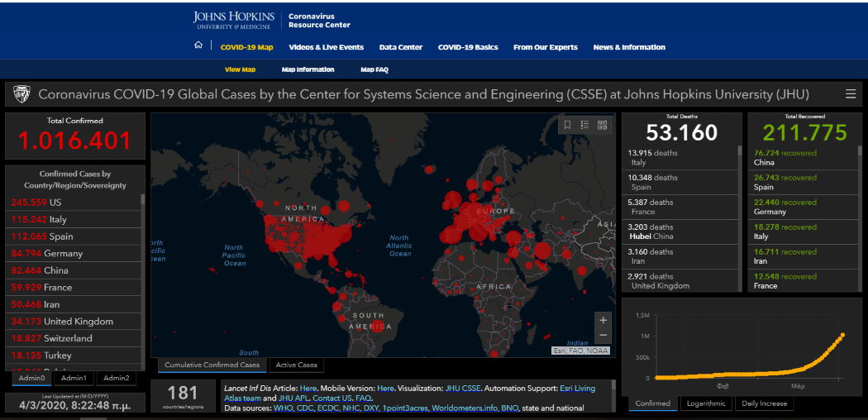
Task: Click the Esri, FAO, NOAA map attribution
Action: pyautogui.click(x=580, y=351)
